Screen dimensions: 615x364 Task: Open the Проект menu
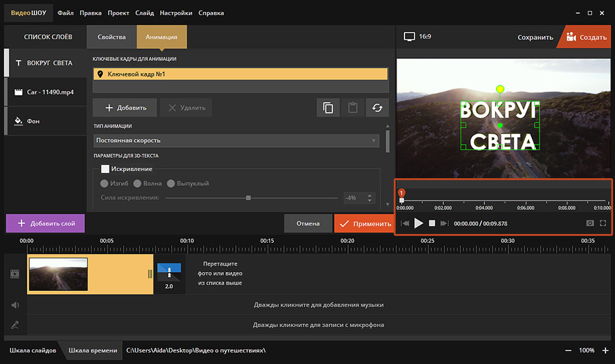(119, 13)
